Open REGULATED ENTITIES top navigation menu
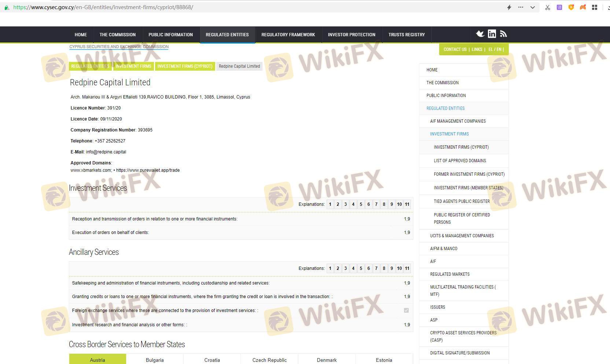This screenshot has height=364, width=610. (227, 35)
